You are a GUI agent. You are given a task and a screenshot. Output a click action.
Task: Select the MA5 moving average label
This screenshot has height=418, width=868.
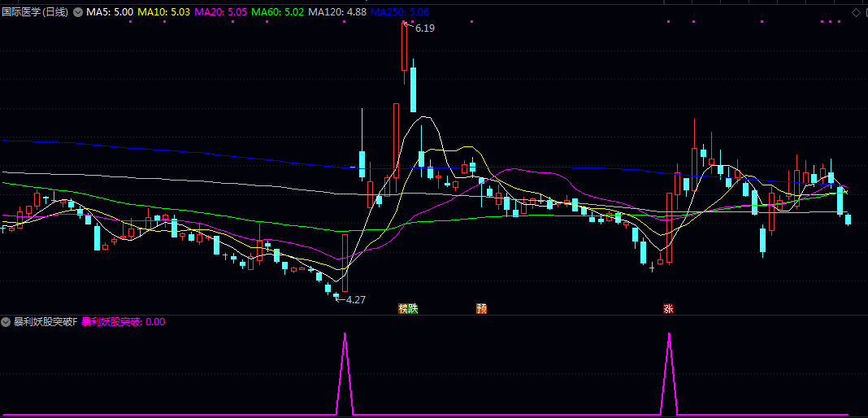[109, 11]
